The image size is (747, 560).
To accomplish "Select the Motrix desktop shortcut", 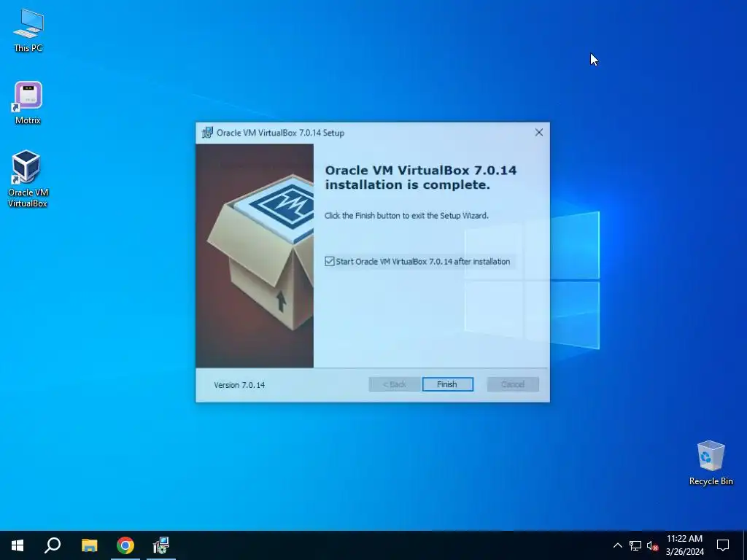I will 28,103.
